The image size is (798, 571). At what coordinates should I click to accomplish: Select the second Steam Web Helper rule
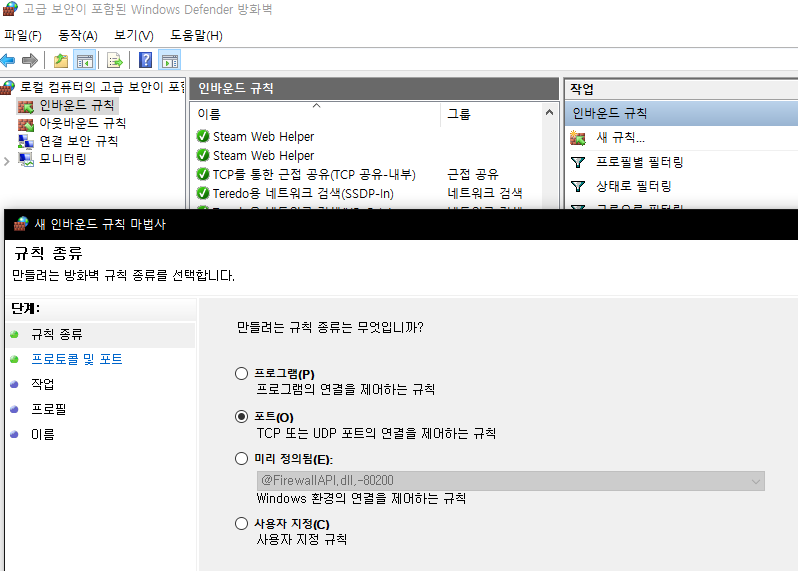click(263, 155)
